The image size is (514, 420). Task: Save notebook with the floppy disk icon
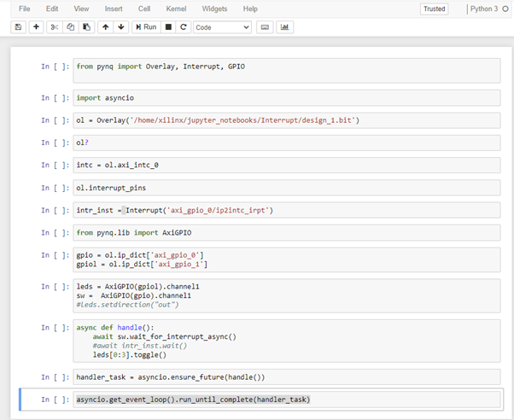(19, 27)
